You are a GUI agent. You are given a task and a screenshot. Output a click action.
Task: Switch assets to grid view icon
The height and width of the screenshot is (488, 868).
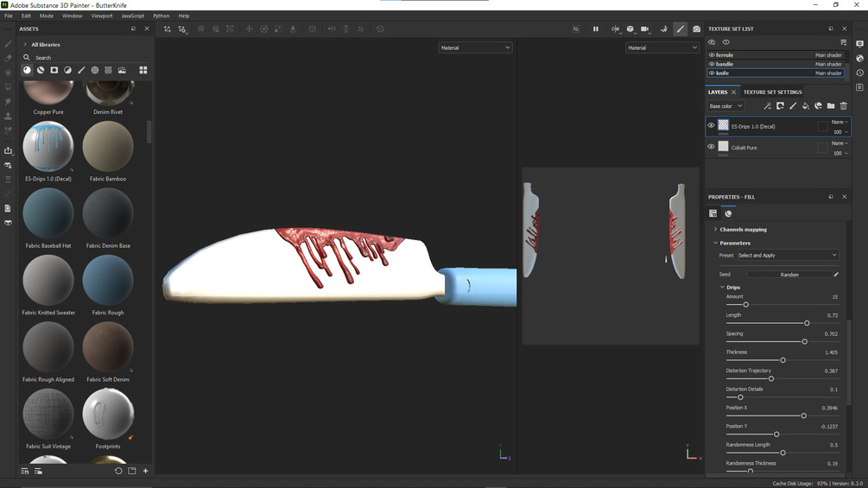143,70
